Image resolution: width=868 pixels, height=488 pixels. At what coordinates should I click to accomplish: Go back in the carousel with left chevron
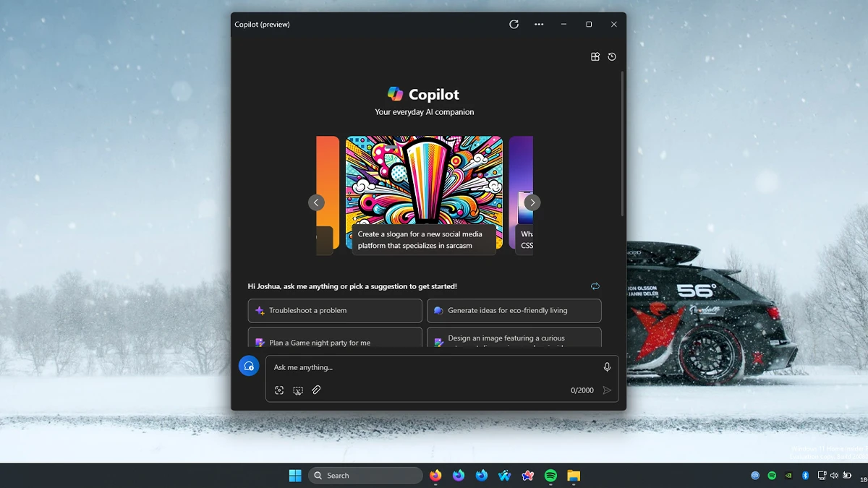tap(316, 202)
